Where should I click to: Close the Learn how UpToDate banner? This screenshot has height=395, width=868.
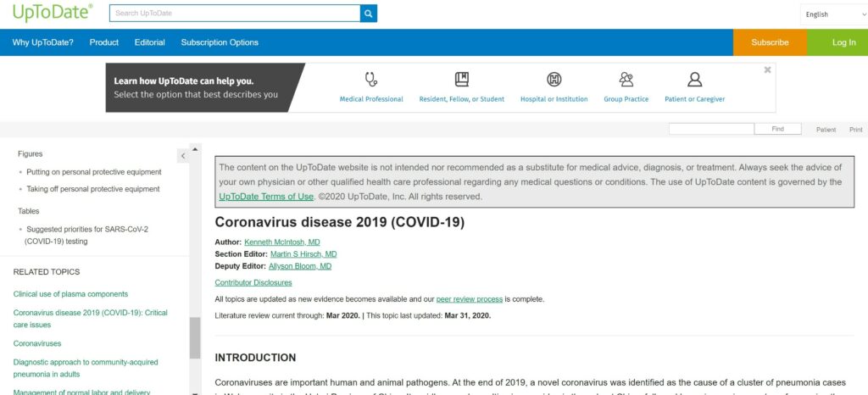tap(767, 70)
